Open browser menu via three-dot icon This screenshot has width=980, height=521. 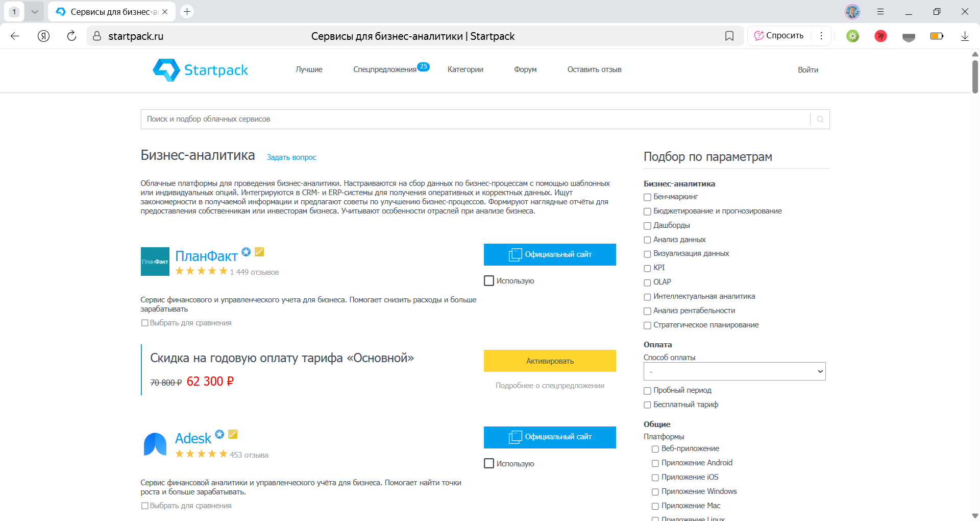[x=821, y=36]
